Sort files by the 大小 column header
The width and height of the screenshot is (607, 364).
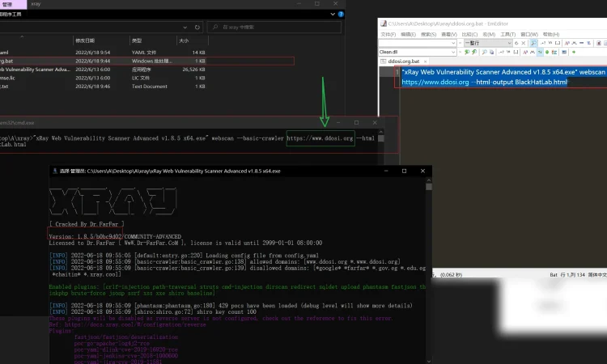(x=184, y=40)
